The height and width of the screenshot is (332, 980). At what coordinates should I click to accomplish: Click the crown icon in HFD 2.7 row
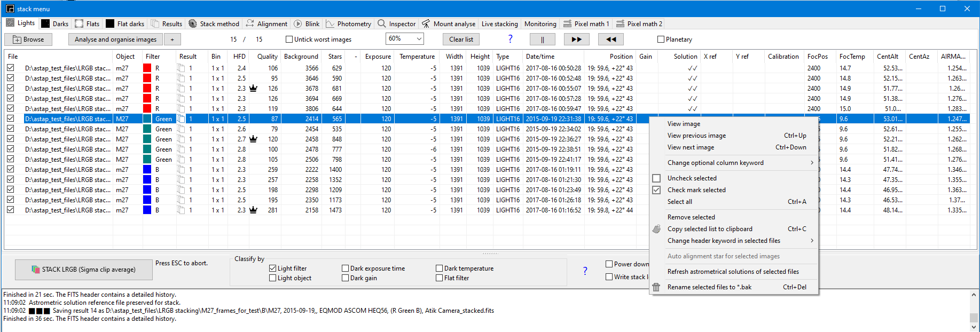[253, 139]
